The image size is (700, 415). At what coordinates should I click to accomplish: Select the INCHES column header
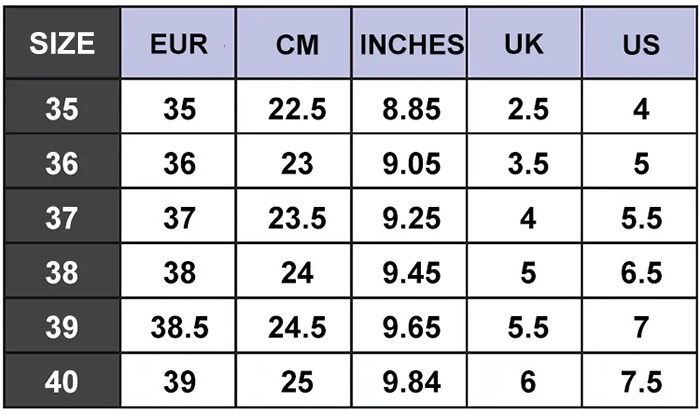click(411, 44)
